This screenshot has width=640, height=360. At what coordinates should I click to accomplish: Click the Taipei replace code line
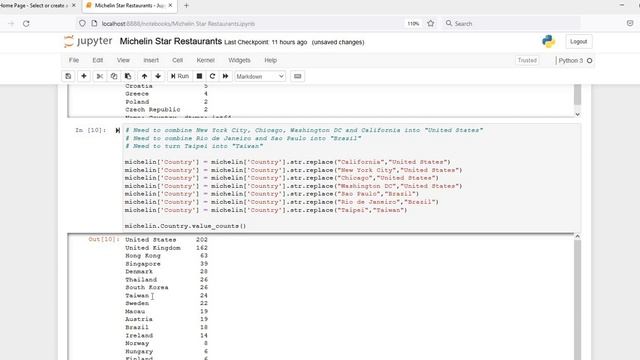tap(266, 210)
